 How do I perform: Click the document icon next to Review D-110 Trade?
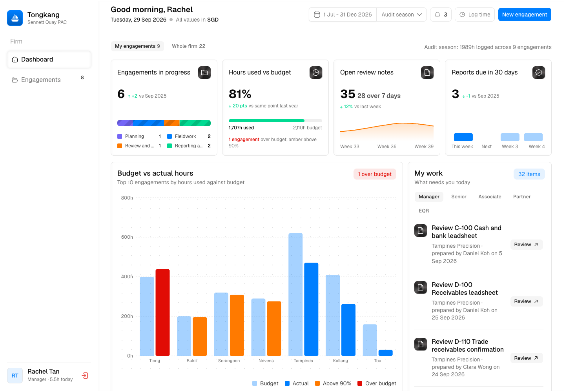421,344
